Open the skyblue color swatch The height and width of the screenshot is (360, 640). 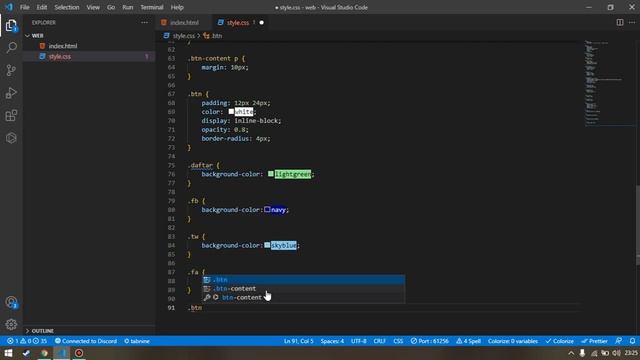267,245
